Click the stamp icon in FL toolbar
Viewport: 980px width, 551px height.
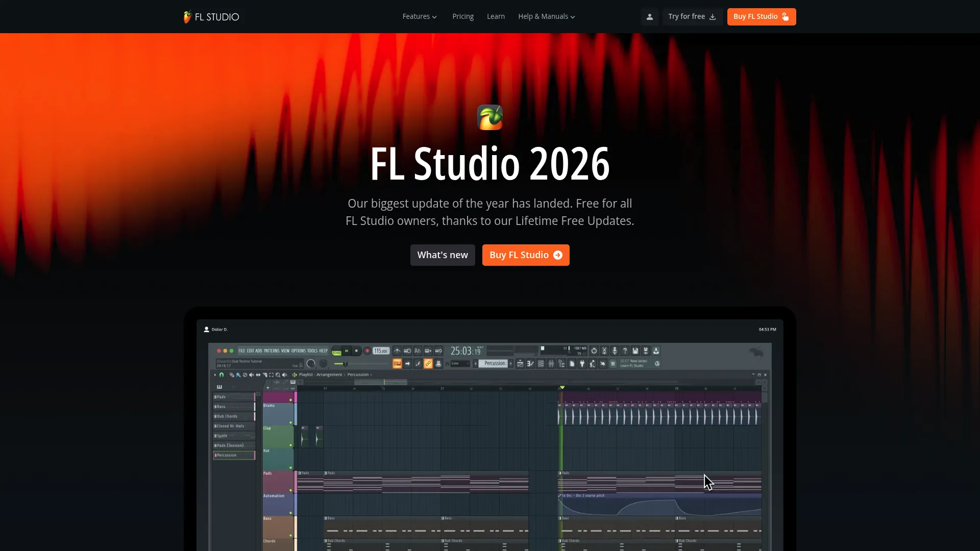pos(438,364)
